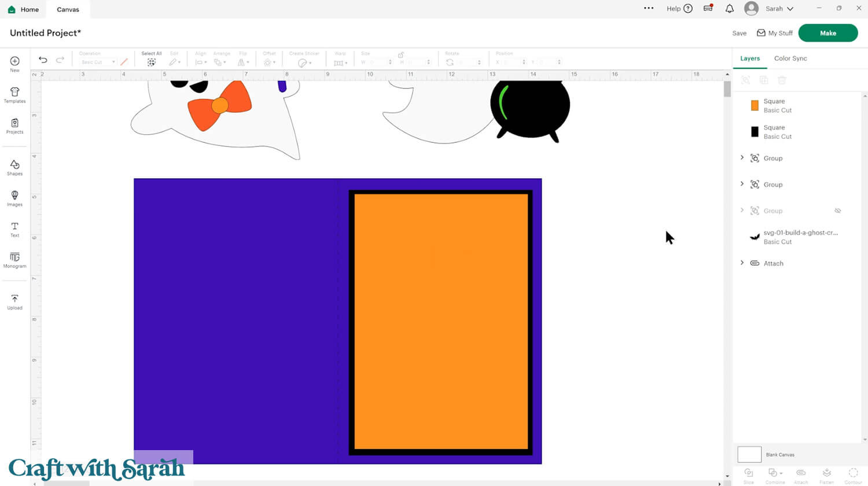Open the Warp dropdown
The height and width of the screenshot is (486, 868).
(x=340, y=62)
